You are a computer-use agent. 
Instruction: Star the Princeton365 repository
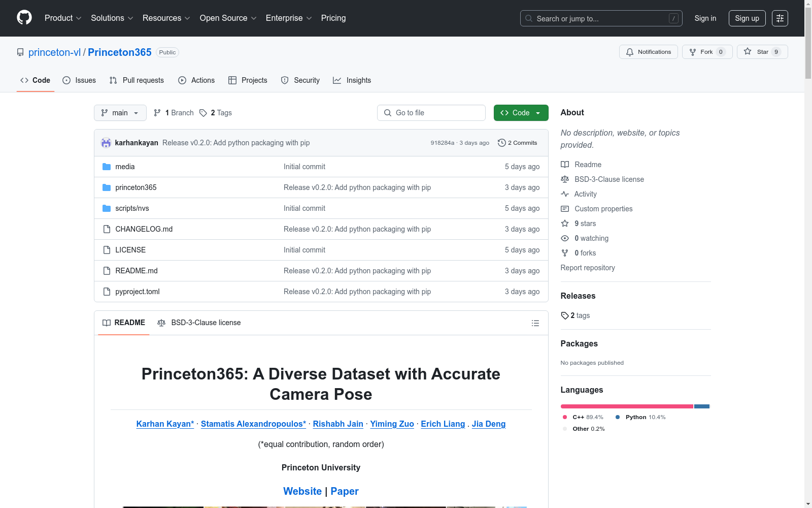click(762, 52)
